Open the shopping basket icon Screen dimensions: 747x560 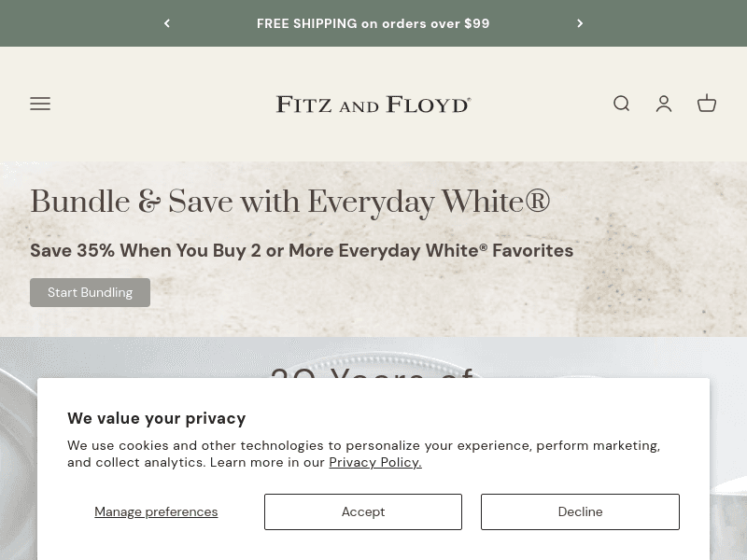[x=707, y=104]
